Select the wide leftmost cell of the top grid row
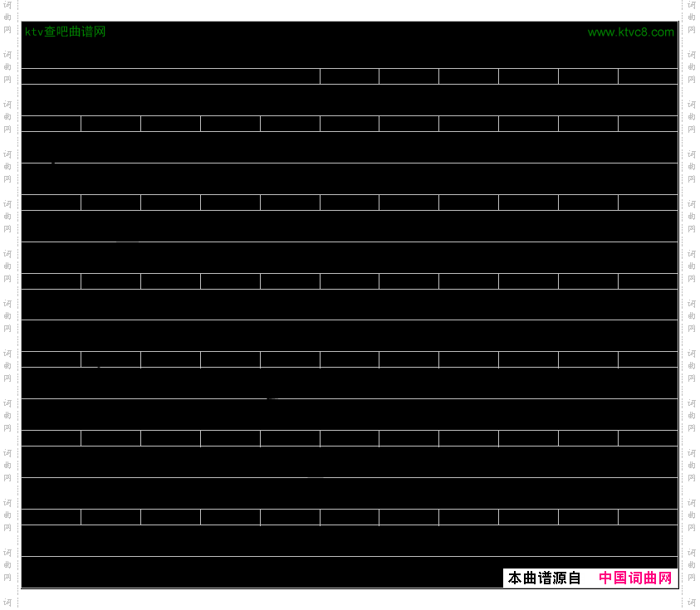The width and height of the screenshot is (700, 610). pos(170,76)
